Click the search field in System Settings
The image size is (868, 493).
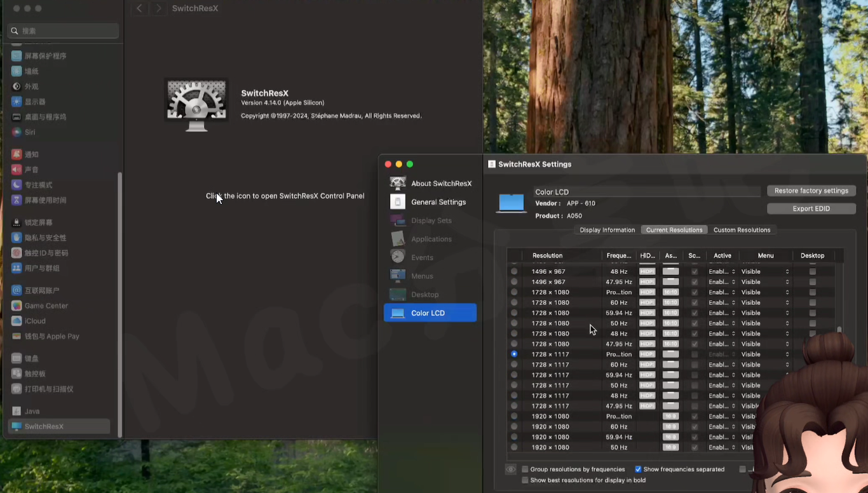[x=62, y=30]
